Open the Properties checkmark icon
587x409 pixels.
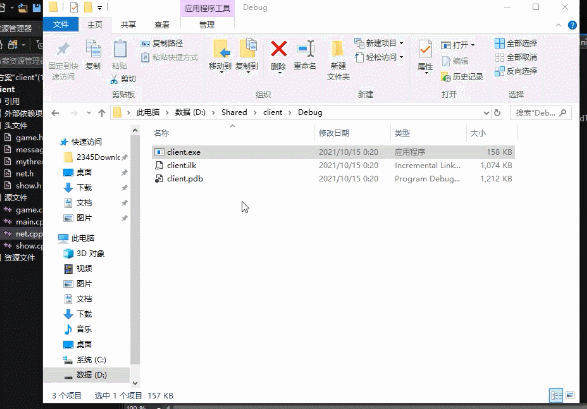425,49
